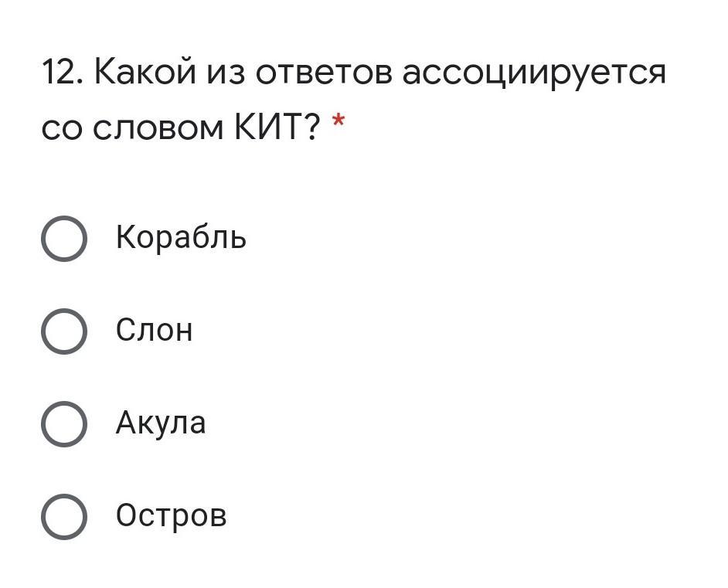
Task: Select the Акула radio button
Action: [x=64, y=424]
